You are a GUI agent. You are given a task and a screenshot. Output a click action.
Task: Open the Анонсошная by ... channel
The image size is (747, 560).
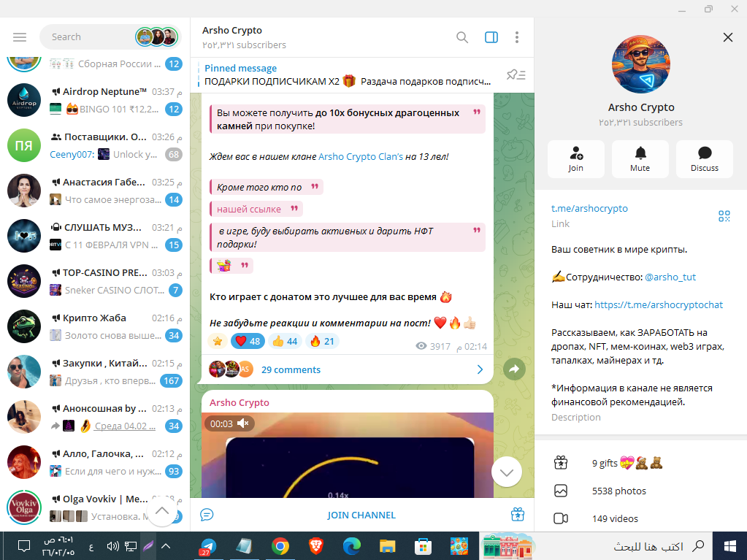[x=95, y=417]
